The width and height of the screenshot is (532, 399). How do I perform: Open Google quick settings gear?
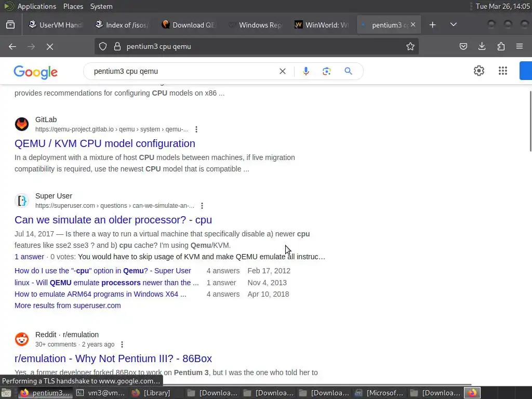point(478,71)
